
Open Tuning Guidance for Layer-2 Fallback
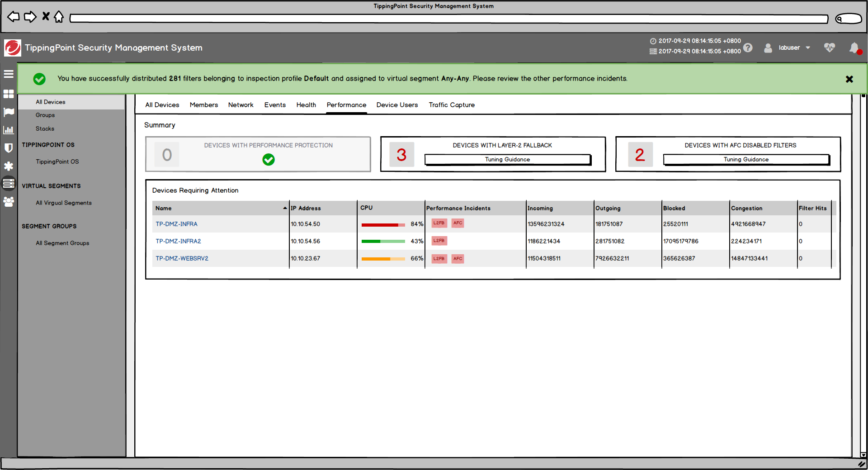pos(508,159)
